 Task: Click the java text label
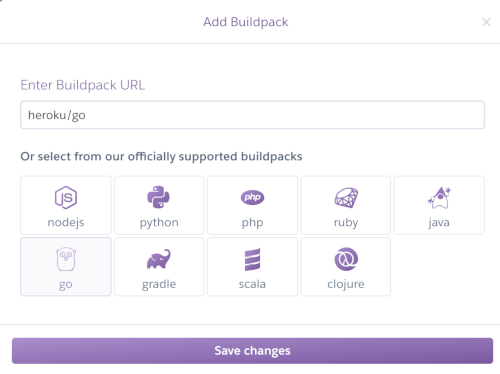pyautogui.click(x=439, y=222)
